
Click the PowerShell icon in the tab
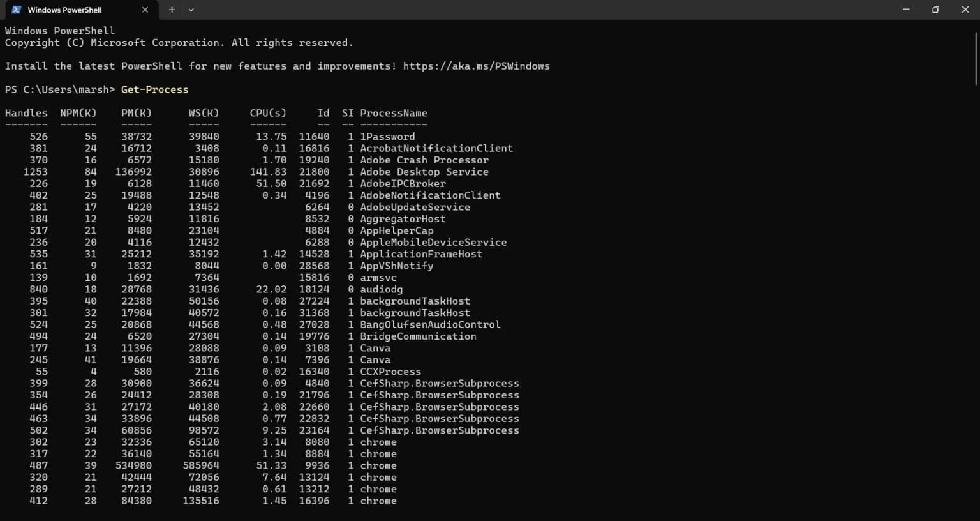[x=17, y=10]
